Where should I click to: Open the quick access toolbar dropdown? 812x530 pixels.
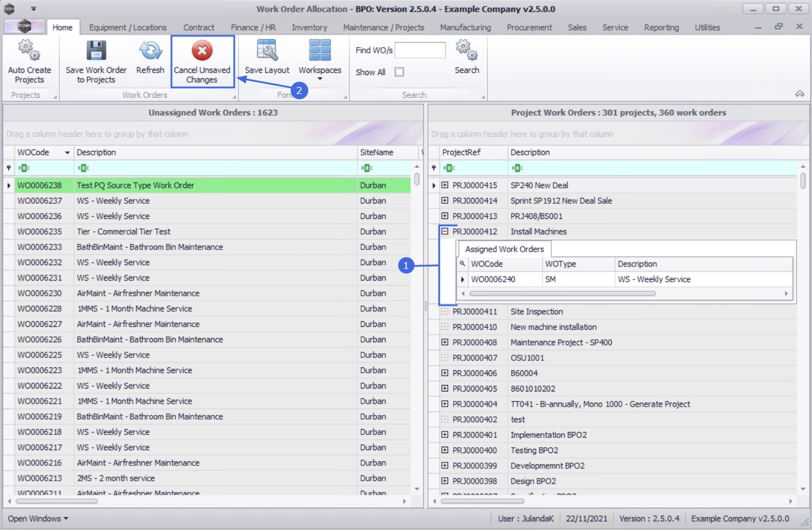point(33,9)
